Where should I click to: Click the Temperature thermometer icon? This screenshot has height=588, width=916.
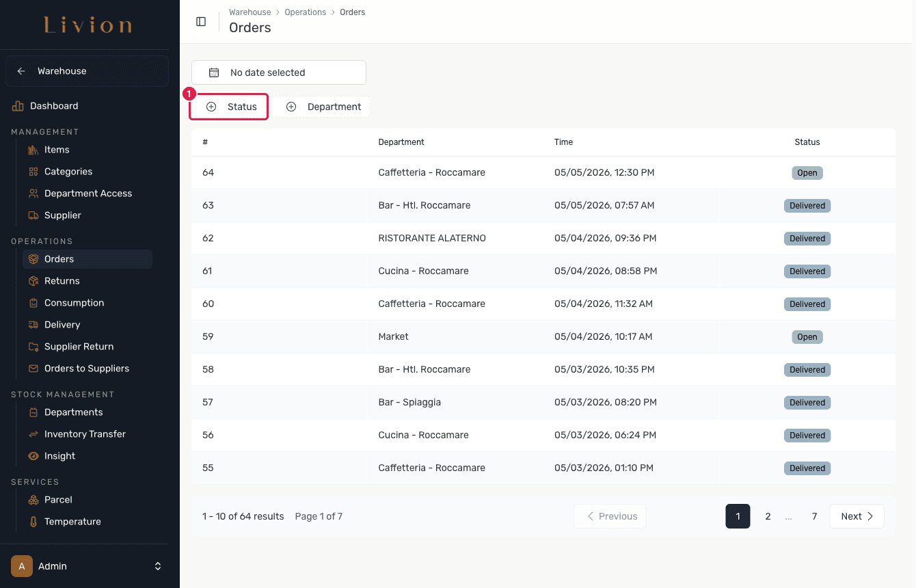pos(33,522)
